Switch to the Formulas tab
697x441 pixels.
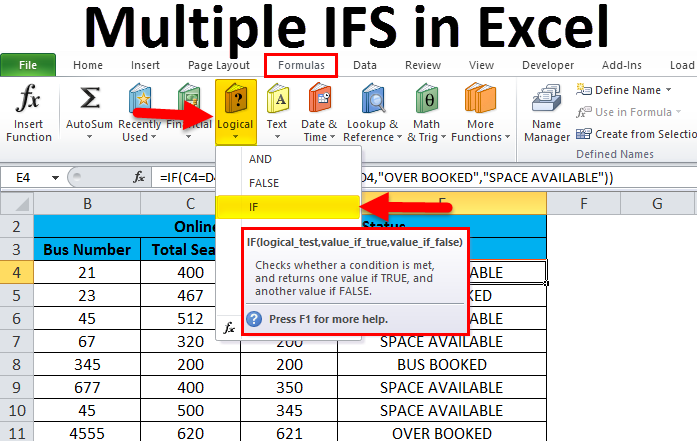click(x=301, y=65)
